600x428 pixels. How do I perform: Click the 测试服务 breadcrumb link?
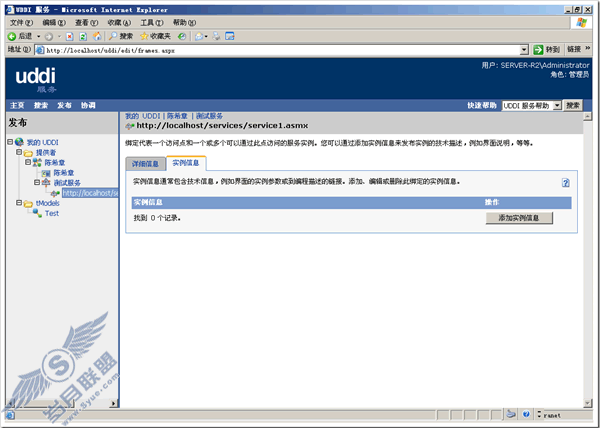point(209,116)
